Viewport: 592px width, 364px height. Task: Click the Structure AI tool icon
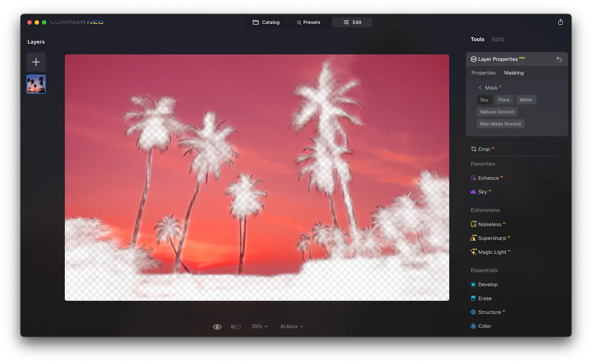[x=473, y=312]
